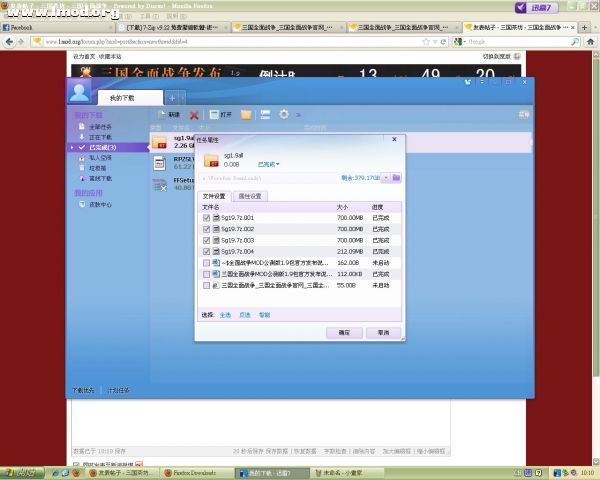The width and height of the screenshot is (600, 480).
Task: Switch to the 属性设置 tab
Action: [250, 196]
